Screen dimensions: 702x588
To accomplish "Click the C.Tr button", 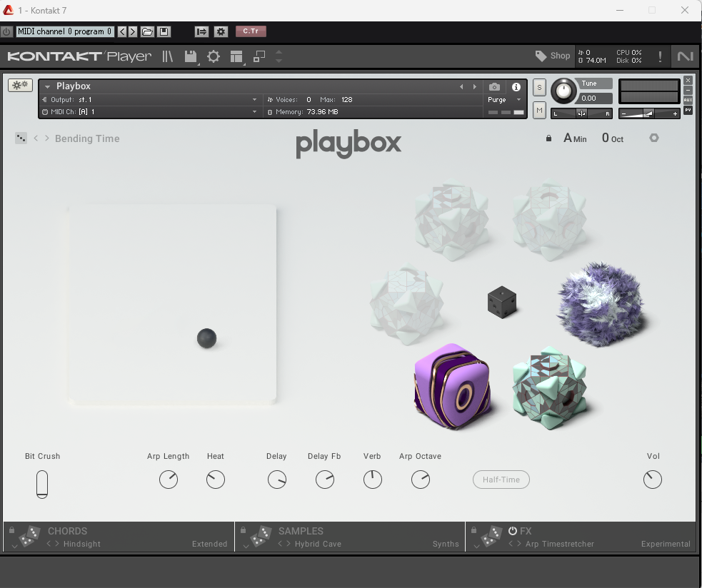I will pos(251,31).
